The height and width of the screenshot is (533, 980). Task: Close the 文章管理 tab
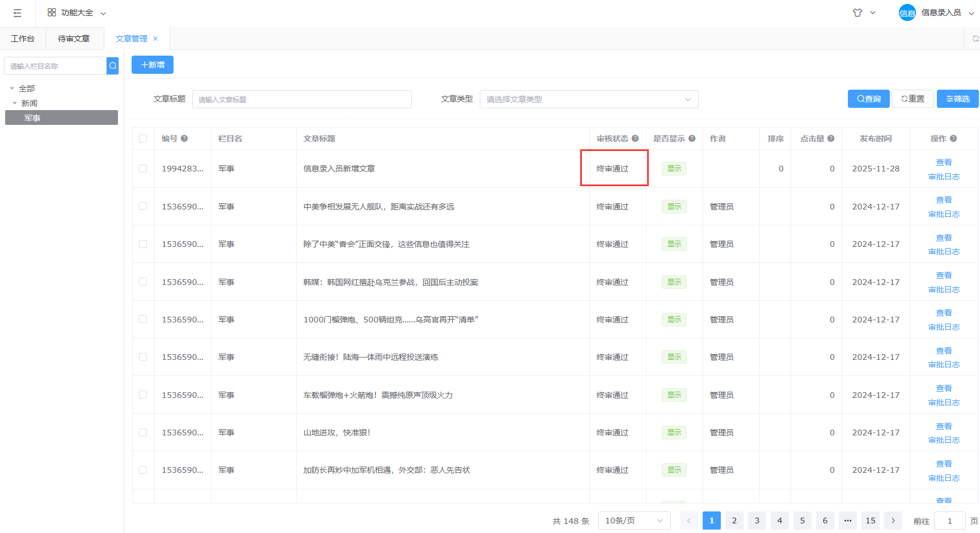[x=155, y=39]
